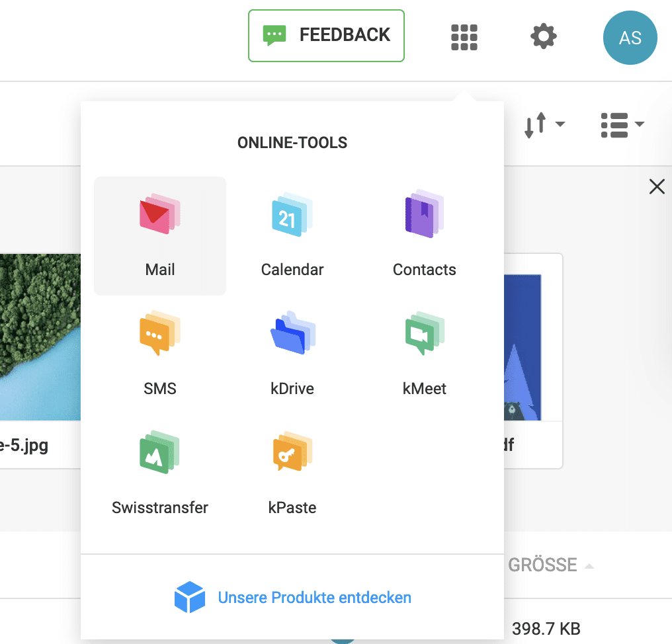This screenshot has width=672, height=644.
Task: Open the list view mode dropdown
Action: tap(622, 125)
